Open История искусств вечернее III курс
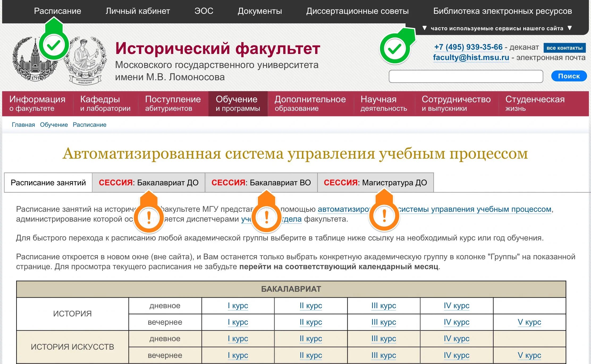Image resolution: width=591 pixels, height=364 pixels. [x=384, y=355]
